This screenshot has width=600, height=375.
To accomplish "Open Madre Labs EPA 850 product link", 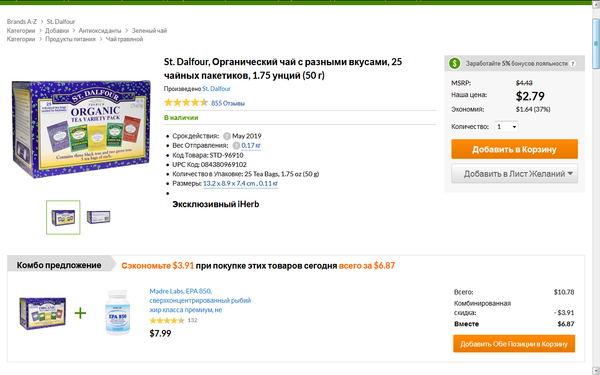I will pyautogui.click(x=200, y=300).
